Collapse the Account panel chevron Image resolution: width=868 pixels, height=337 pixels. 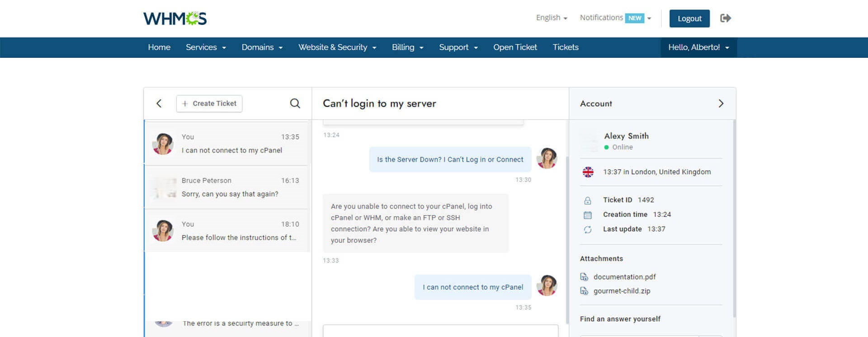pos(721,103)
